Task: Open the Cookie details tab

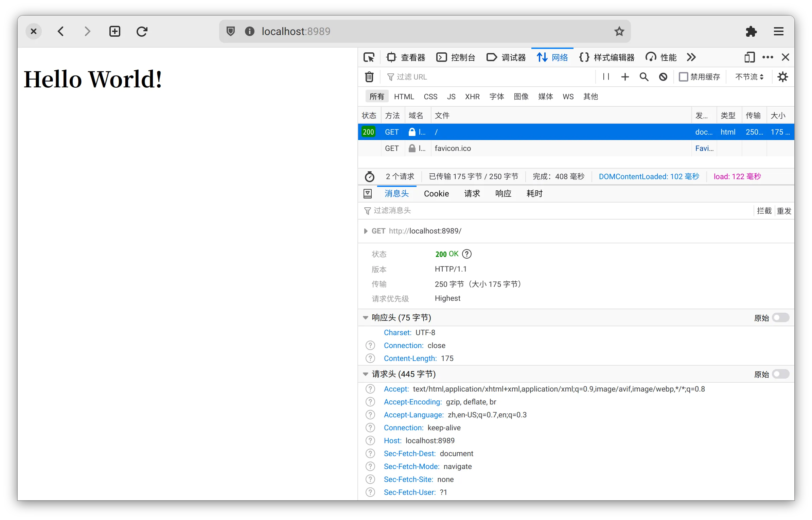Action: (436, 194)
